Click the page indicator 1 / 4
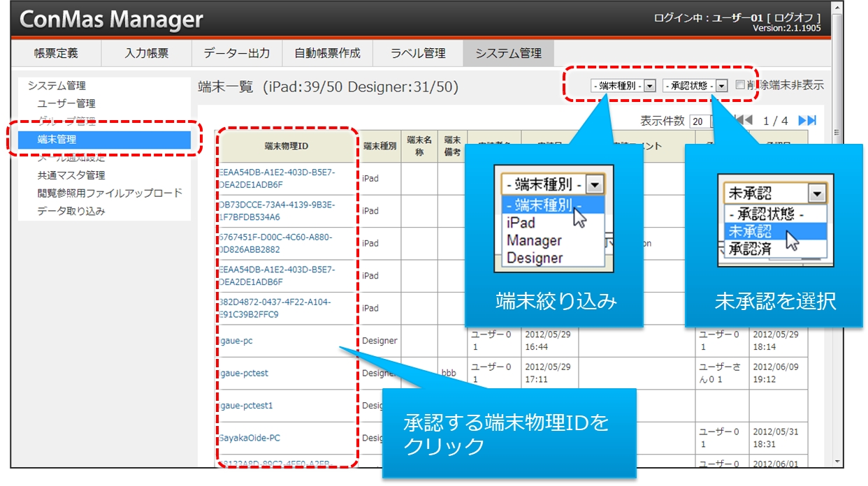Screen dimensions: 868x486 pos(775,121)
